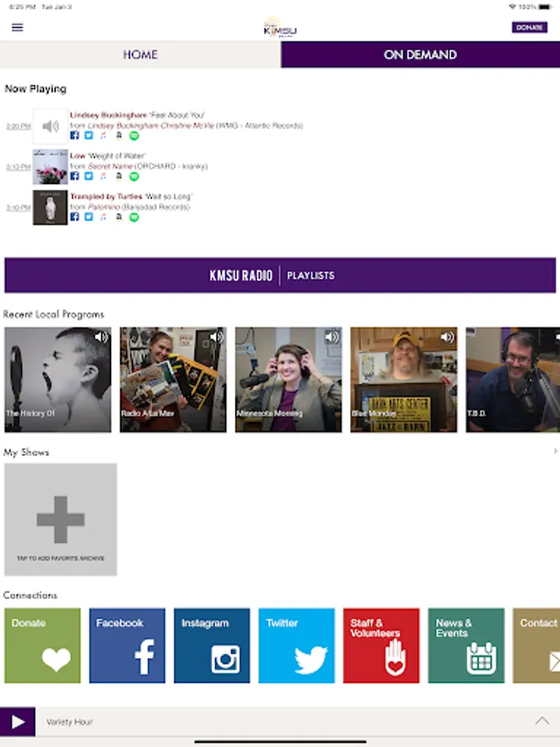
Task: Open The History Of program
Action: coord(57,379)
